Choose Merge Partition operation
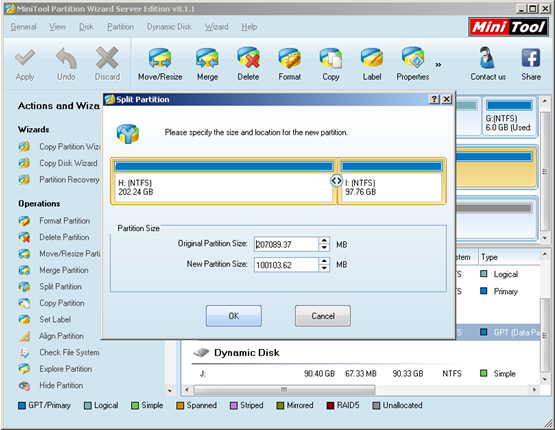The width and height of the screenshot is (555, 430). [54, 270]
